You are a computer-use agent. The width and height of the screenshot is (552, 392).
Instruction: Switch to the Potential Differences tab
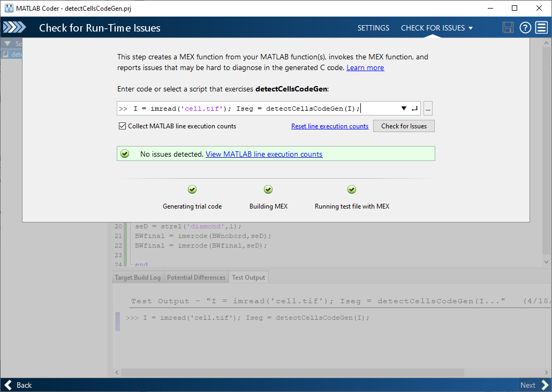coord(196,278)
